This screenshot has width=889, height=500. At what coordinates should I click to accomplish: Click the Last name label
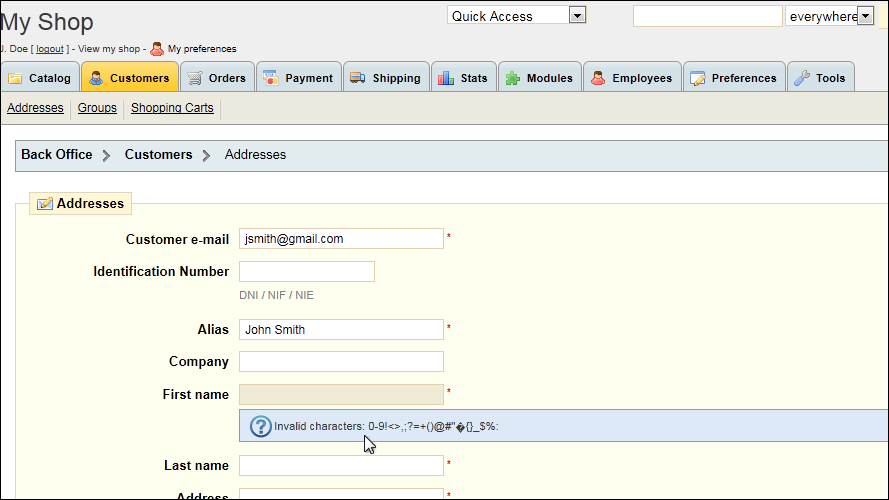[196, 465]
